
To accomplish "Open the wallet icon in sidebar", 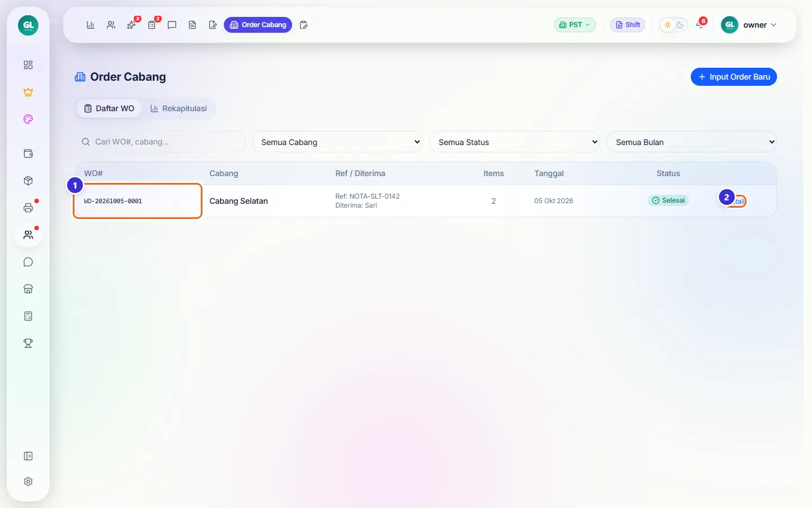I will (x=28, y=154).
